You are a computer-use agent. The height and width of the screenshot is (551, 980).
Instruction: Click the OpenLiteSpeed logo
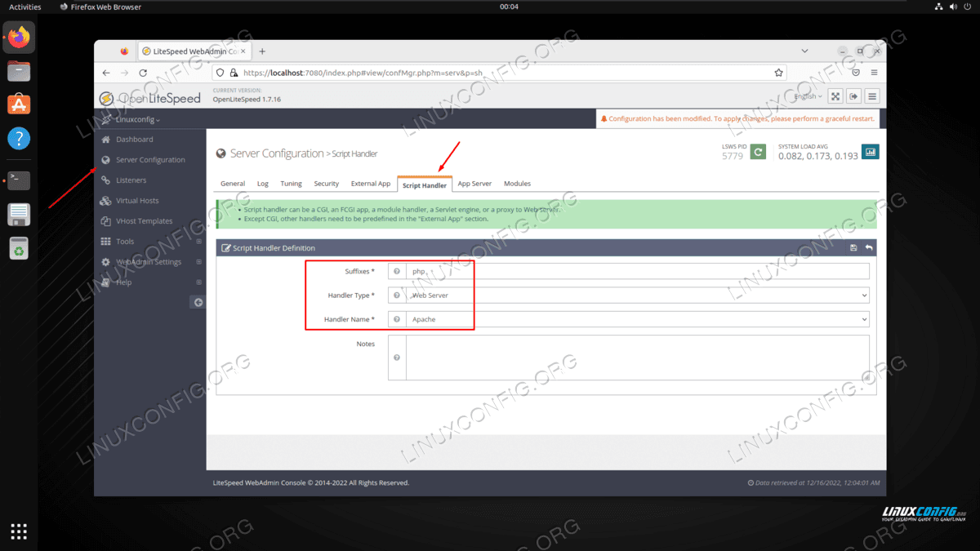coord(149,98)
